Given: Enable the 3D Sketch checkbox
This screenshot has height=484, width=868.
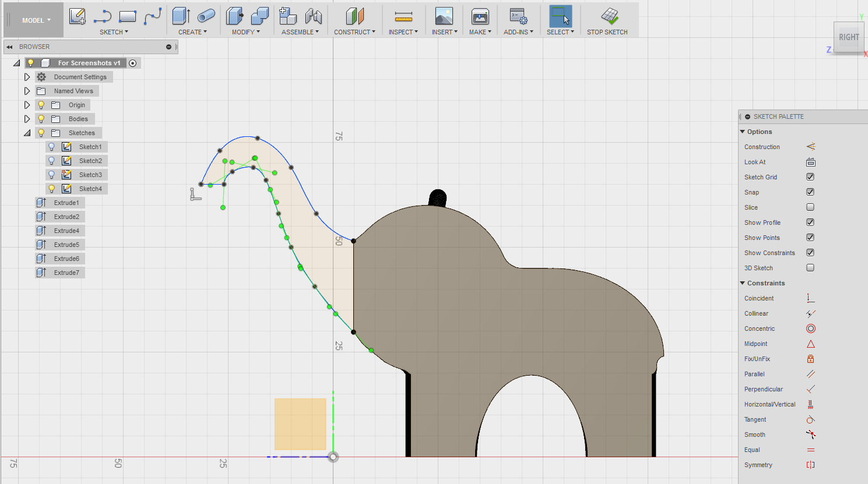Looking at the screenshot, I should click(x=810, y=268).
